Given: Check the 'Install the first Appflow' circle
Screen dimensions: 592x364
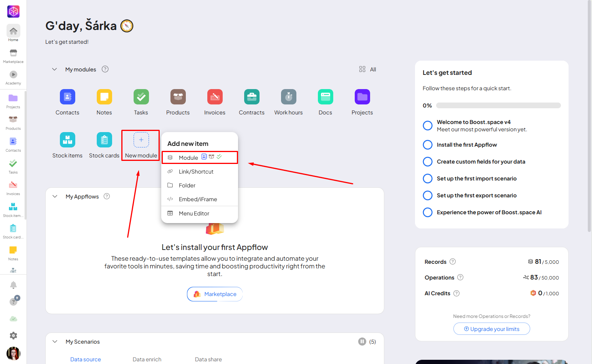Looking at the screenshot, I should click(x=427, y=145).
